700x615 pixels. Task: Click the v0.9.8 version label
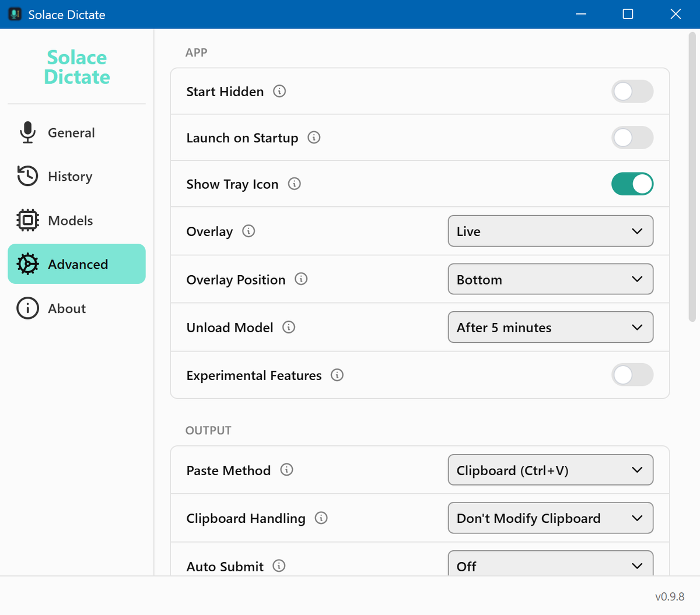670,596
